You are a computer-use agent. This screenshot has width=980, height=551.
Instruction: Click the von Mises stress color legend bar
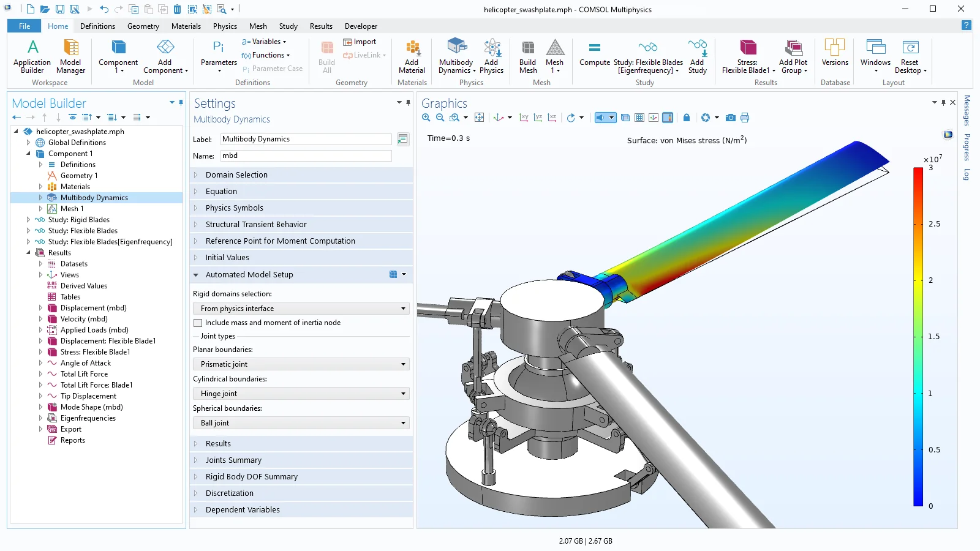tap(918, 337)
